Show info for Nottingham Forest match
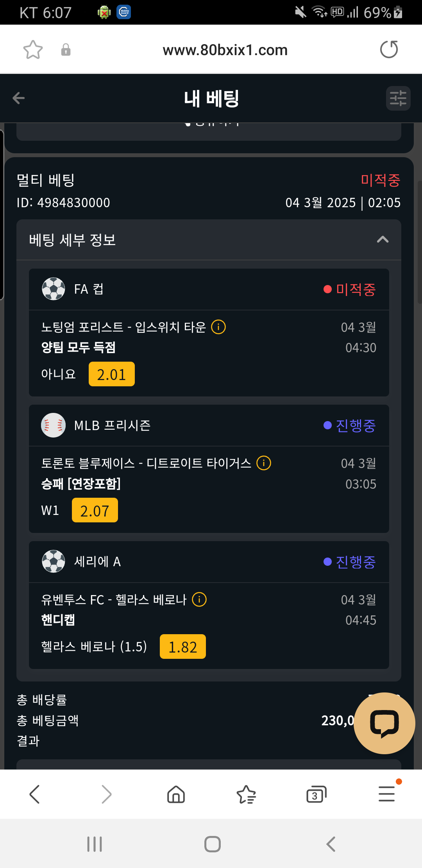The height and width of the screenshot is (868, 422). [x=218, y=327]
